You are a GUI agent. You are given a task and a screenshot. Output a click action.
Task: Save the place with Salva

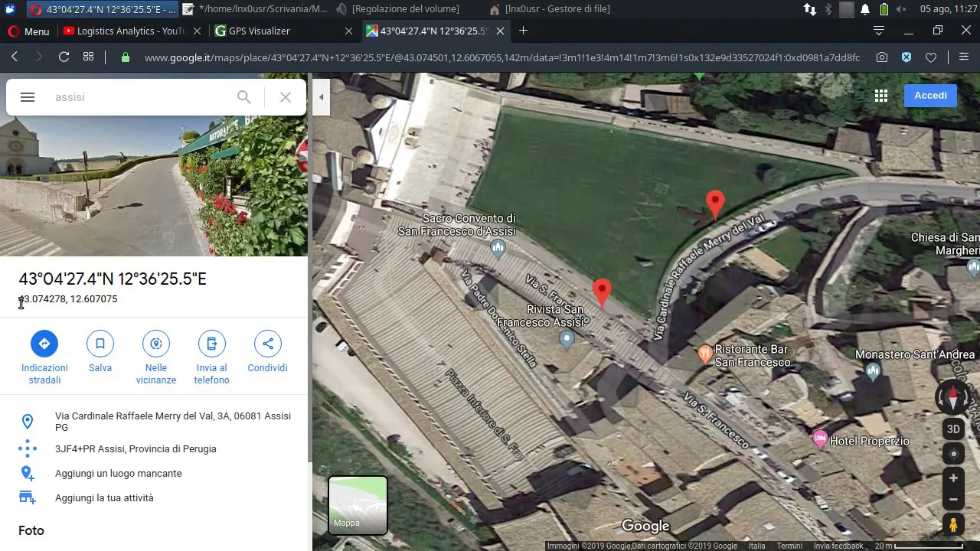coord(100,353)
